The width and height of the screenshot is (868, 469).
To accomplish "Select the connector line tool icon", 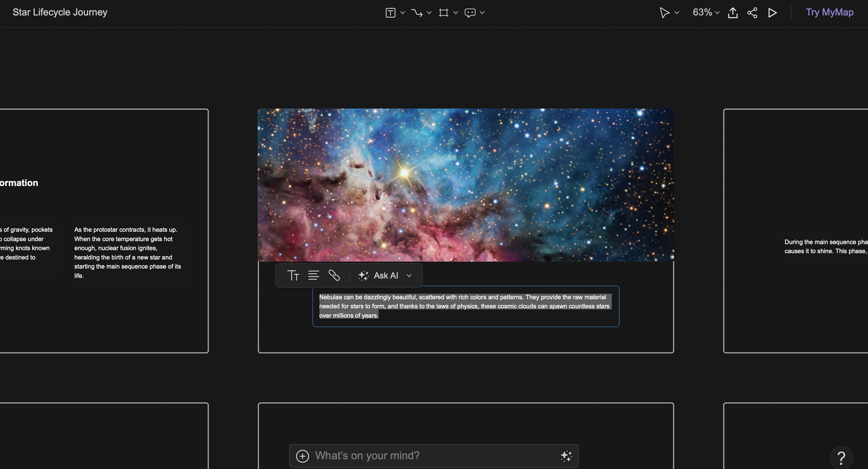I will (x=417, y=13).
